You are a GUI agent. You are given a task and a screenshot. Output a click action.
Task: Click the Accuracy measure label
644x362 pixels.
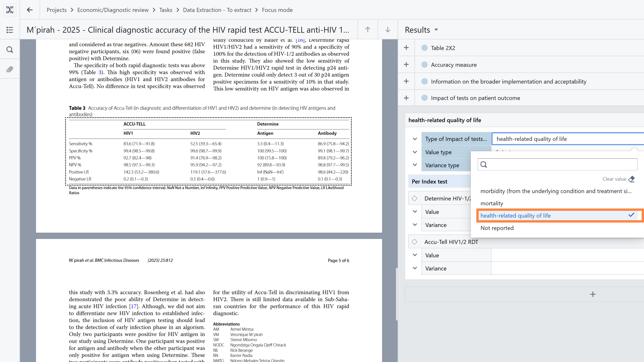454,65
